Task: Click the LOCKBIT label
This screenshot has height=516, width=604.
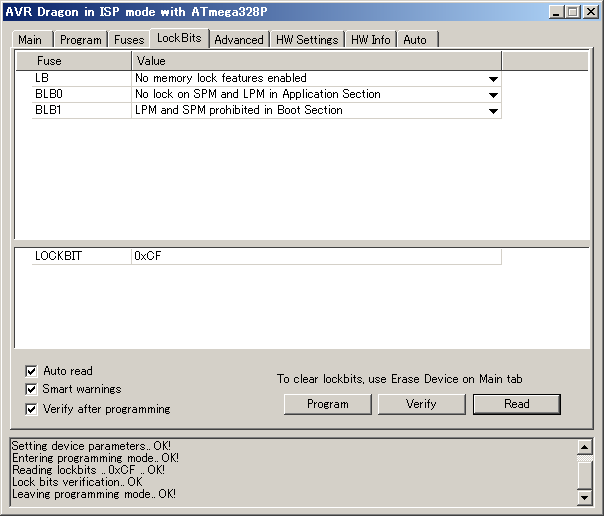Action: [x=58, y=256]
